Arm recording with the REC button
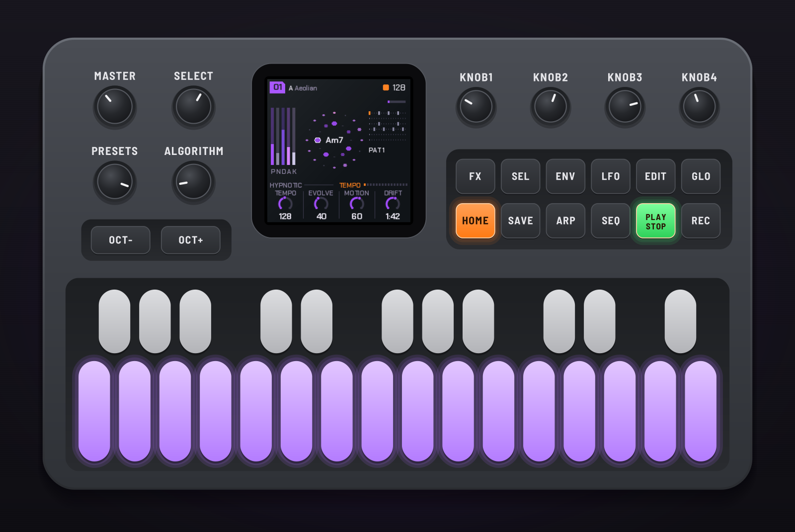The width and height of the screenshot is (795, 532). coord(701,221)
